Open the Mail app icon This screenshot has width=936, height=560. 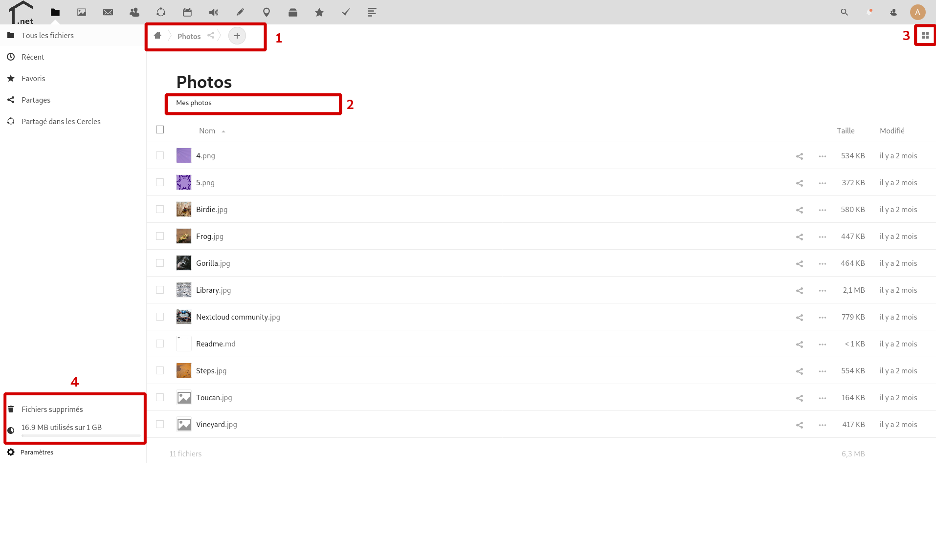[108, 12]
